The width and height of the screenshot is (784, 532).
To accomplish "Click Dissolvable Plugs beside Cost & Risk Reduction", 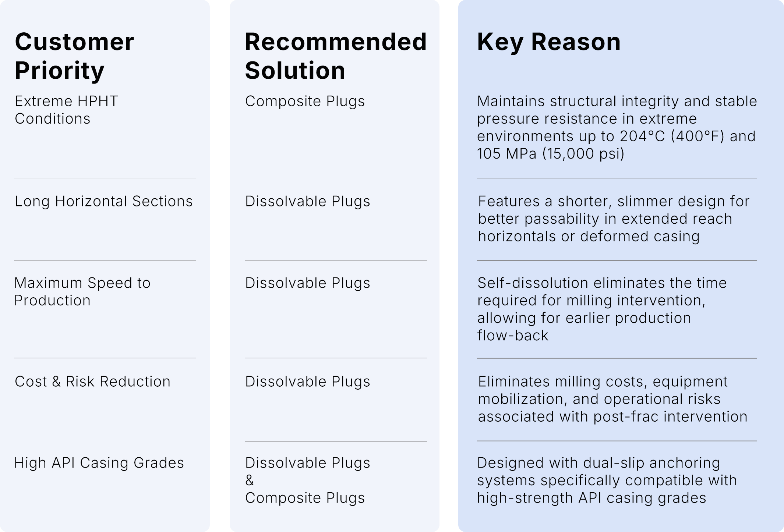I will (x=307, y=382).
